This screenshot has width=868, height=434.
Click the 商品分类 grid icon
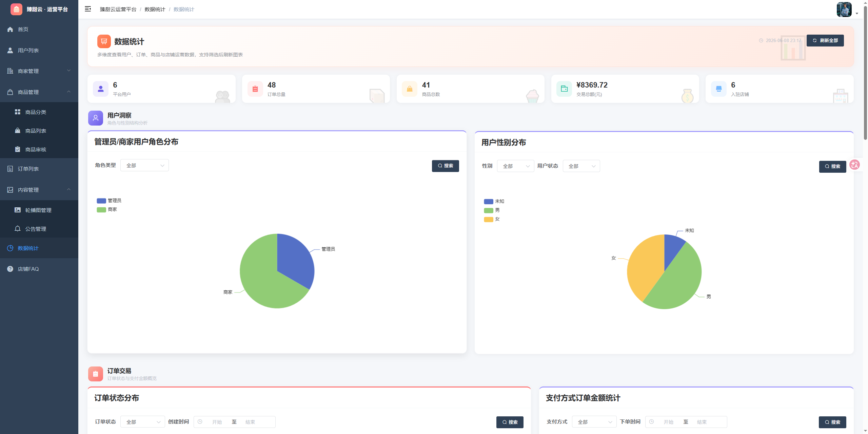coord(18,112)
